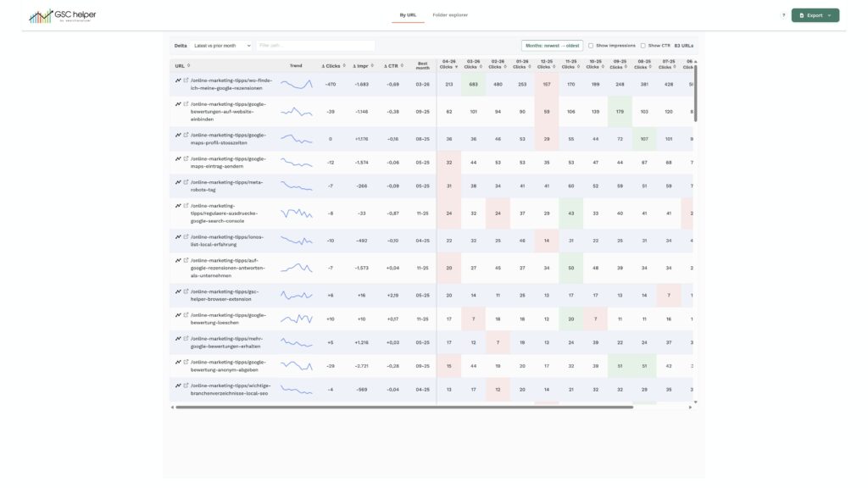
Task: Open trend chart for regulaere-ausdruecke-google-search-console row
Action: tap(178, 206)
